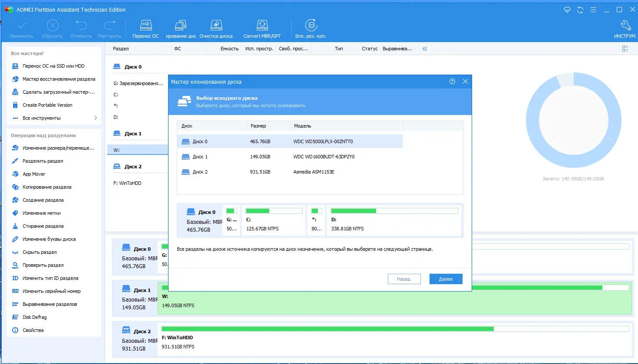The image size is (638, 364).
Task: Open the ИНСТРУМ. tools menu
Action: tap(625, 29)
